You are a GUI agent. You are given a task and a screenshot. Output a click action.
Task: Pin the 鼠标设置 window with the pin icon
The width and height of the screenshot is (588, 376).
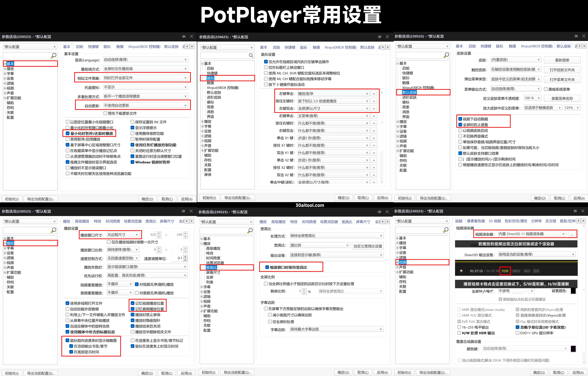point(379,37)
